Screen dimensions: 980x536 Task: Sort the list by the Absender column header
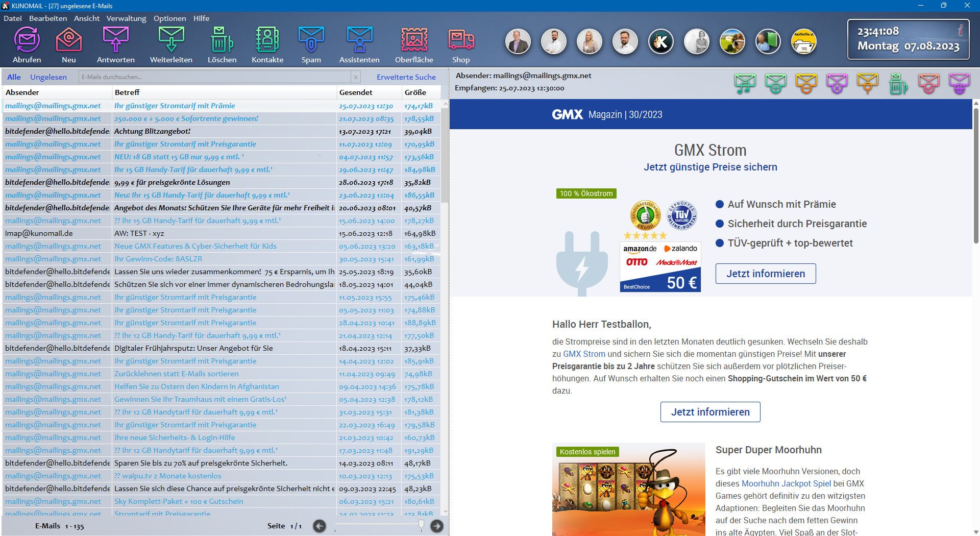tap(57, 92)
